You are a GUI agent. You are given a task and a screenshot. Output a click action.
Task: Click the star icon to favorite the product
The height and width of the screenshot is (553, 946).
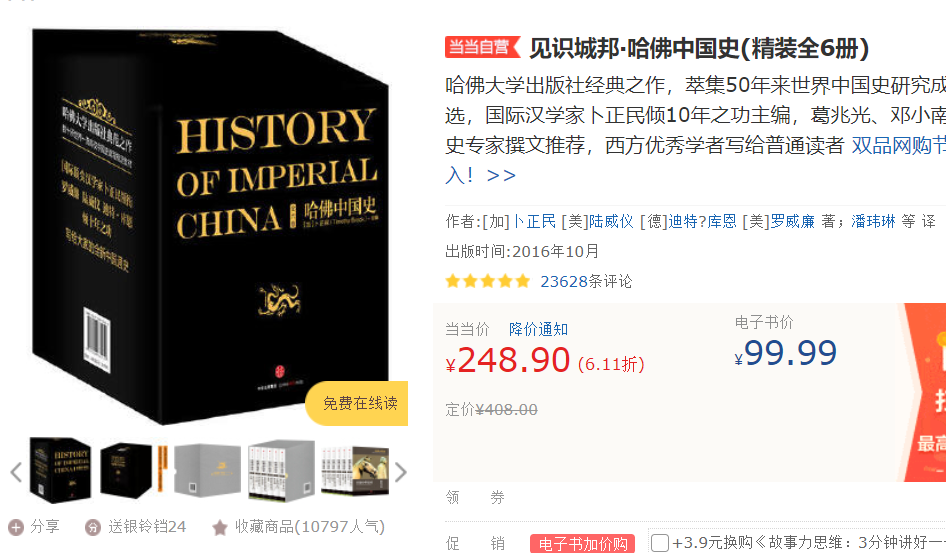pyautogui.click(x=220, y=528)
